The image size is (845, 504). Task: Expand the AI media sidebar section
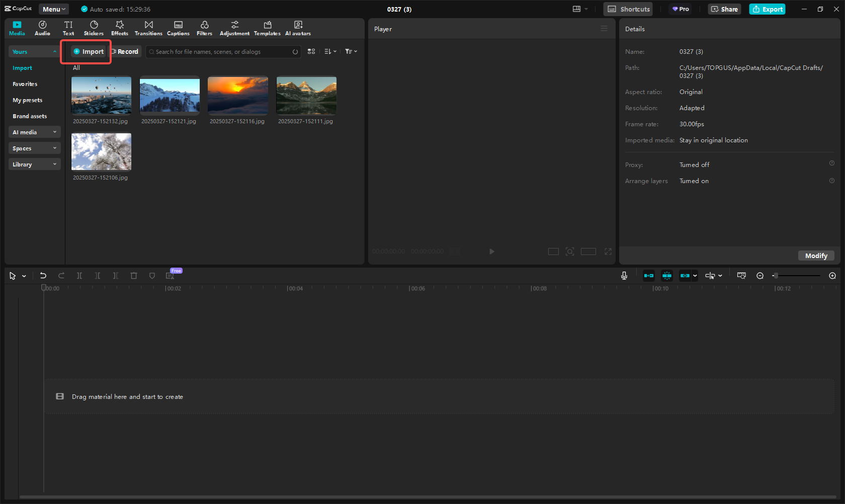(34, 132)
